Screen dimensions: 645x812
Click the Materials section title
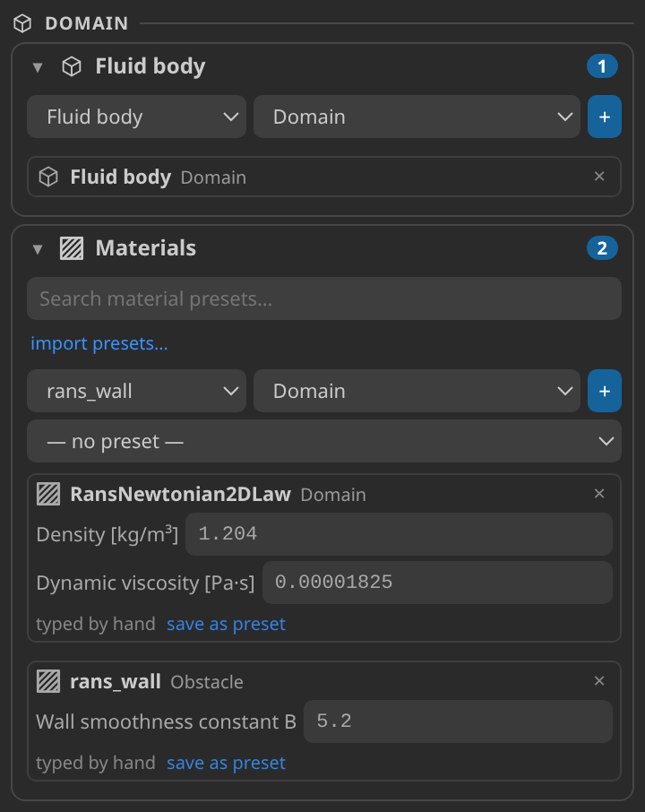click(146, 248)
